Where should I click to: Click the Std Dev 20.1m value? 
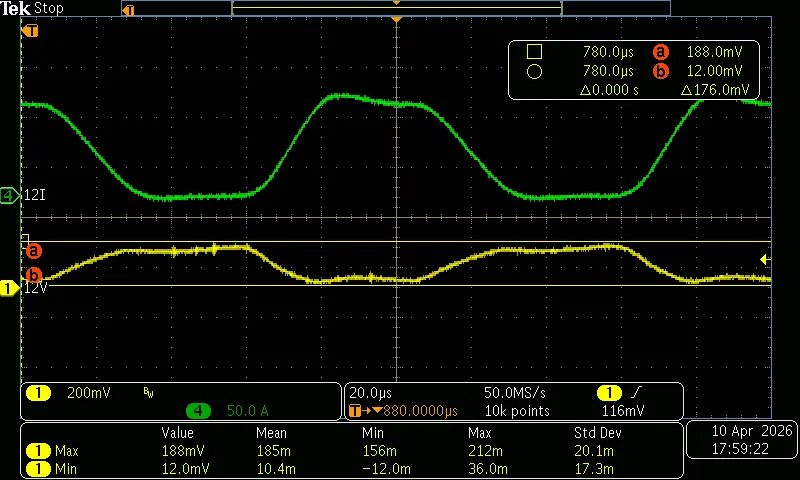pyautogui.click(x=595, y=451)
